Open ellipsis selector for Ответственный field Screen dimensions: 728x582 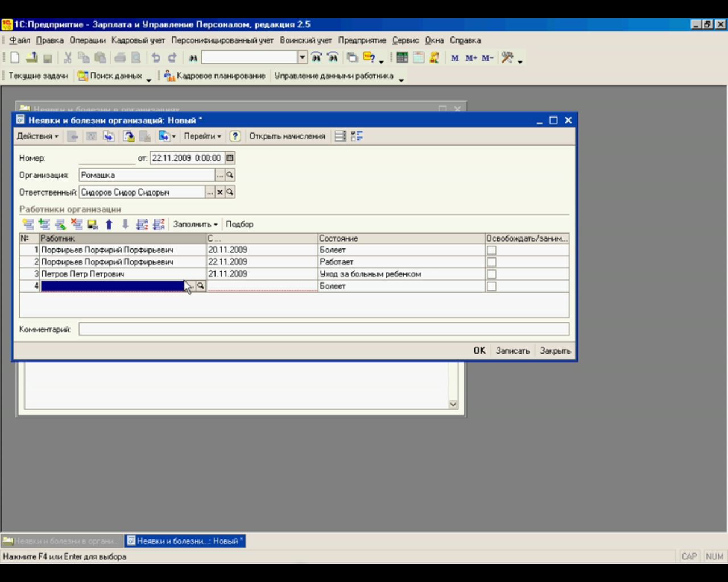click(210, 192)
